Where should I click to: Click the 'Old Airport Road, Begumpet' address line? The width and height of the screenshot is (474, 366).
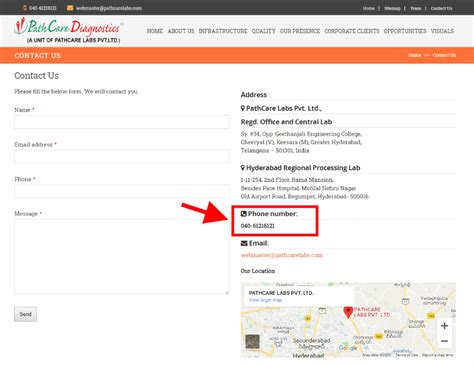coord(305,197)
